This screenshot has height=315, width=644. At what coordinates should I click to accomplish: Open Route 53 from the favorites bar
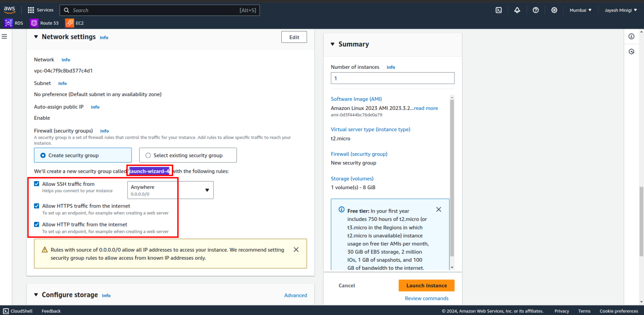(x=44, y=23)
